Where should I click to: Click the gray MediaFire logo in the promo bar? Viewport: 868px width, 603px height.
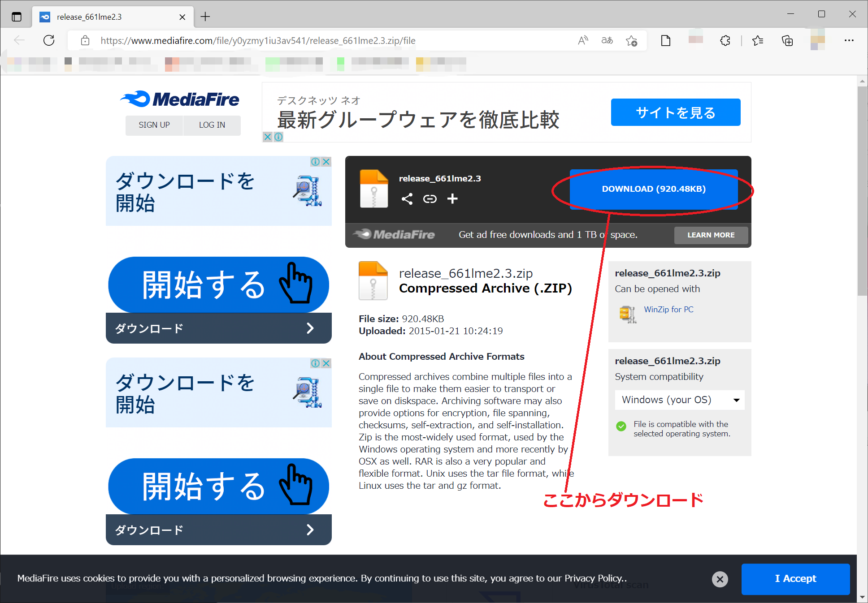[394, 235]
